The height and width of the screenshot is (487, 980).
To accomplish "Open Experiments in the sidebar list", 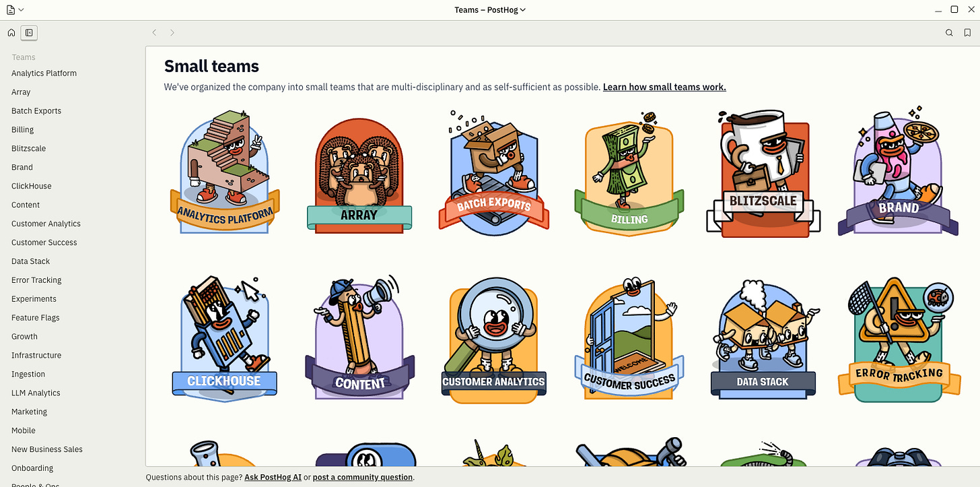I will 34,299.
